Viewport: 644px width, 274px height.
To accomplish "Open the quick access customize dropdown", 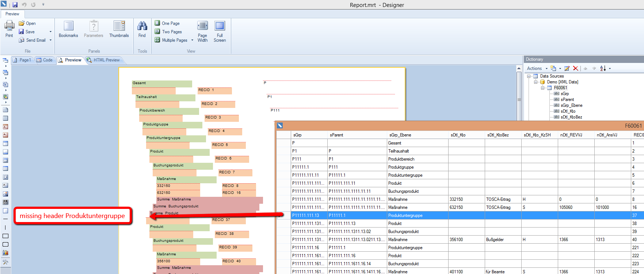I will (x=43, y=5).
